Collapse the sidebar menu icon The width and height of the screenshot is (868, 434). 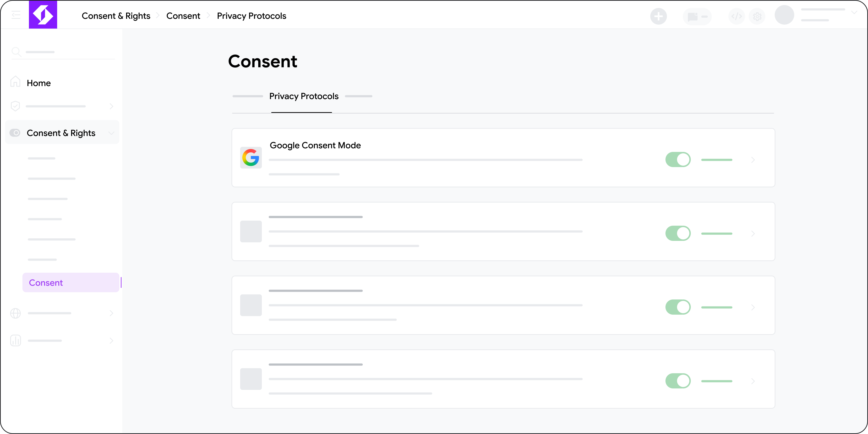point(16,15)
